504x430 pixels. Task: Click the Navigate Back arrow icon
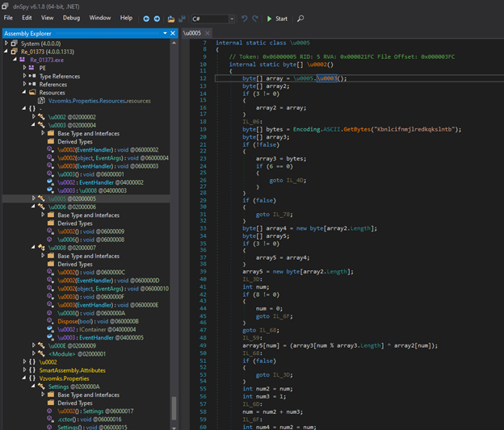(146, 18)
